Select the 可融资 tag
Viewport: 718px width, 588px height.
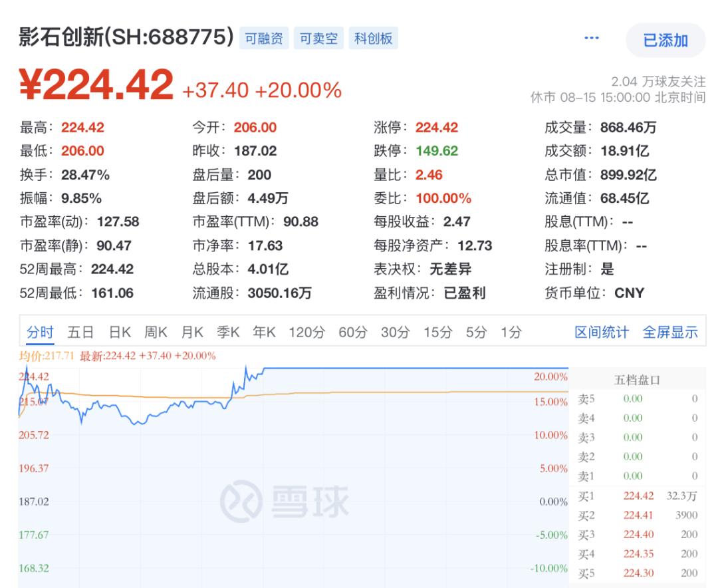click(264, 38)
